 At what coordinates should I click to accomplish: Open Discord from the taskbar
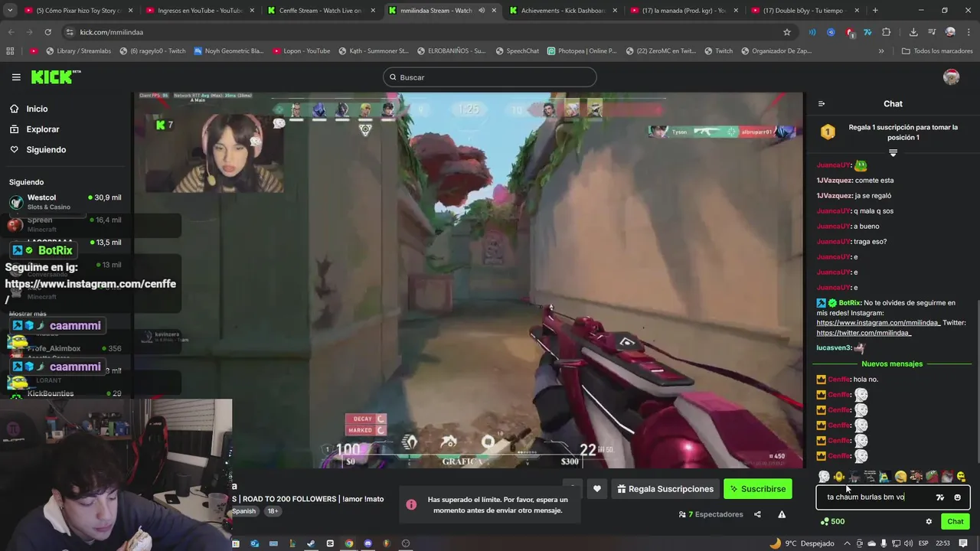tap(367, 543)
